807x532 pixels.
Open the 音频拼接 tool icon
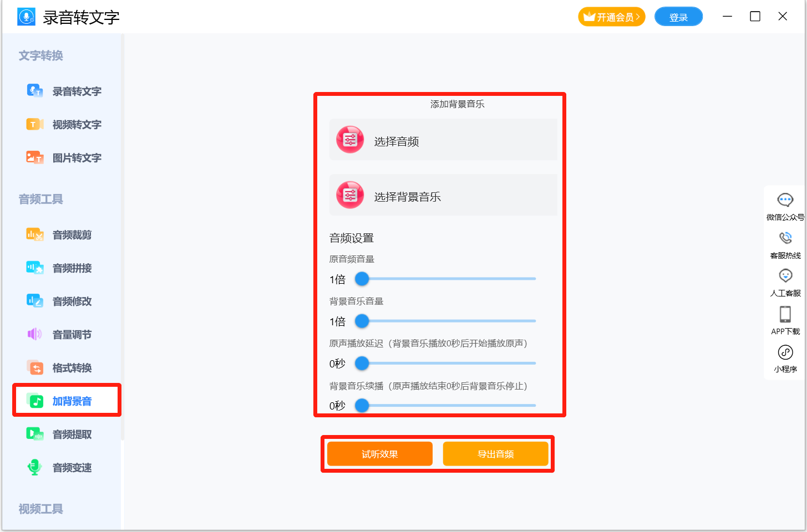click(35, 268)
